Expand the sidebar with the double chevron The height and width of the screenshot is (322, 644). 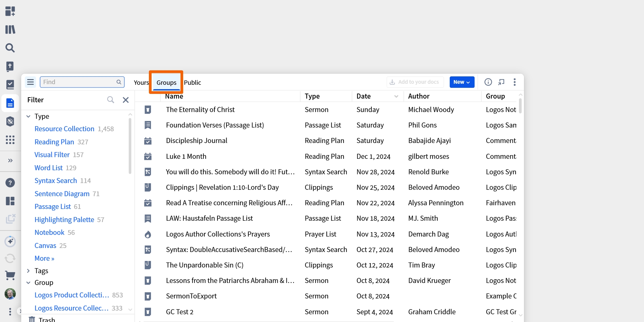coord(10,160)
